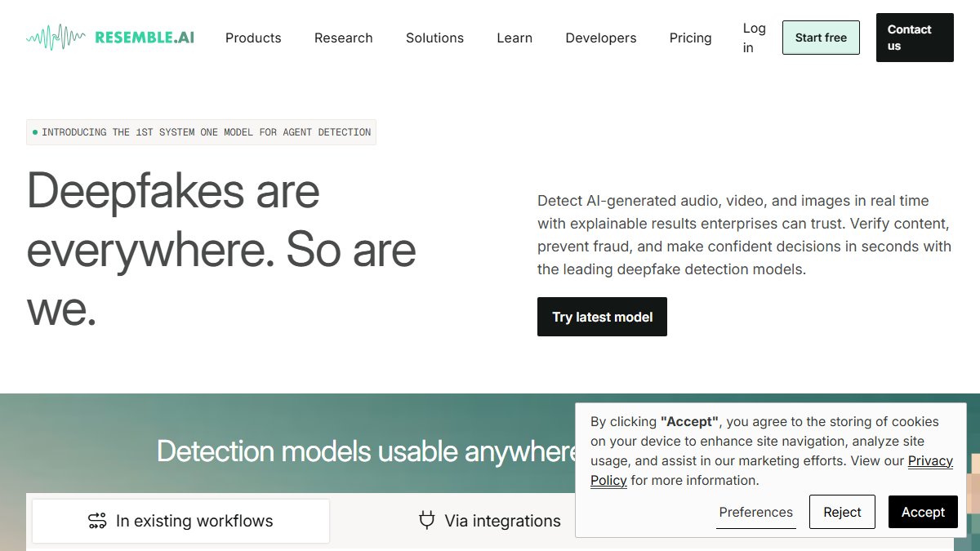Viewport: 980px width, 551px height.
Task: Go to the Pricing page
Action: 690,38
